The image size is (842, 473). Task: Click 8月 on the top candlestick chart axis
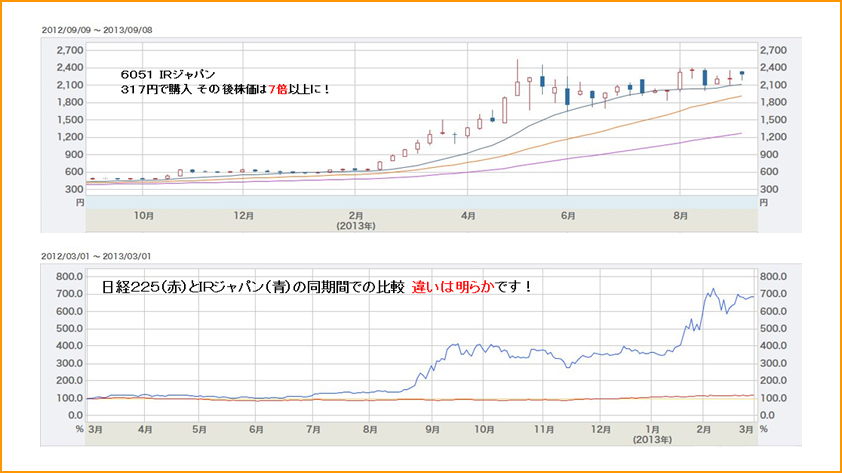680,215
